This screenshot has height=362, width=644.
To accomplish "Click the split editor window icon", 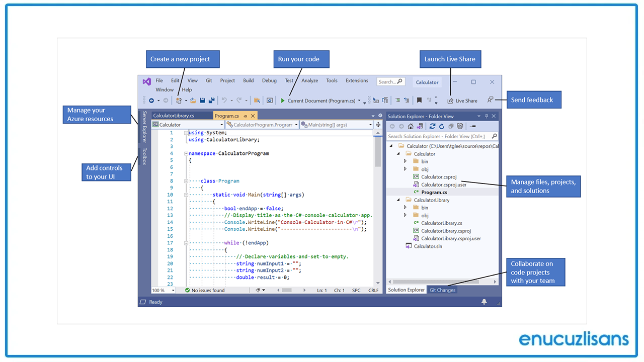I will coord(378,125).
